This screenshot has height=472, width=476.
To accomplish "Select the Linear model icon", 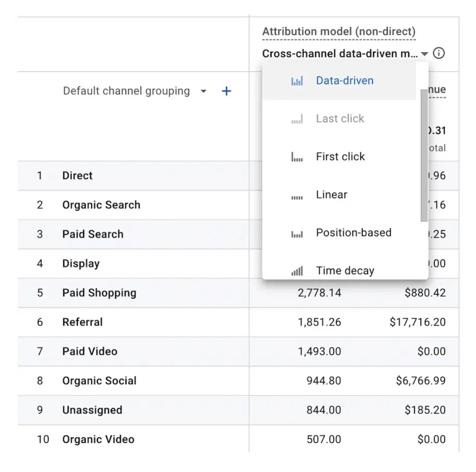I will [298, 194].
